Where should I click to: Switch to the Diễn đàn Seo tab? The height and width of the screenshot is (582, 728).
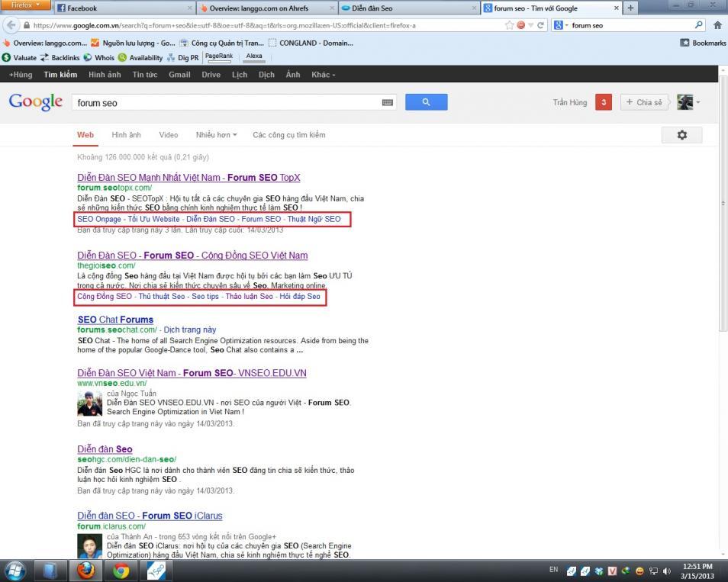409,8
